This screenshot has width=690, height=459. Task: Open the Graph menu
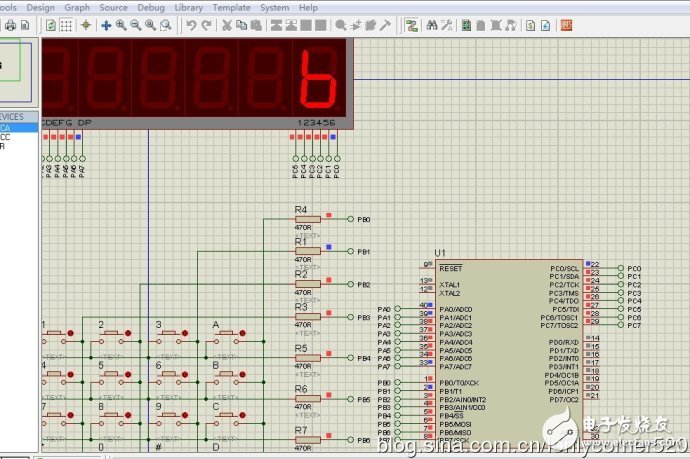pyautogui.click(x=77, y=7)
